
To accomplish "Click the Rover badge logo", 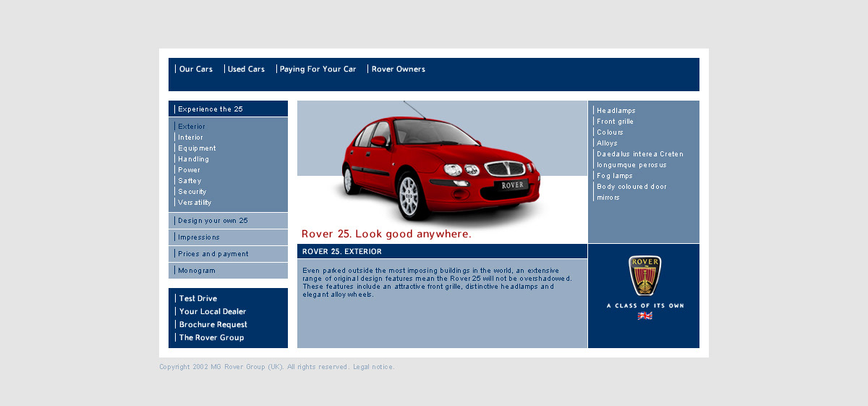I will pos(644,276).
